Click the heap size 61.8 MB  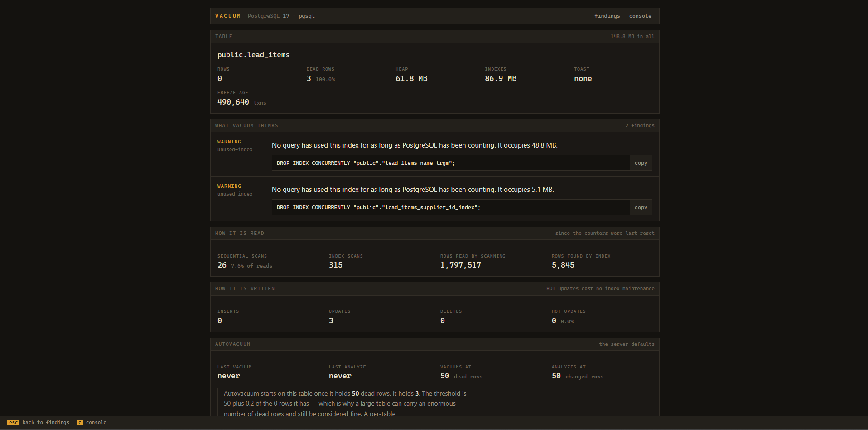coord(411,78)
